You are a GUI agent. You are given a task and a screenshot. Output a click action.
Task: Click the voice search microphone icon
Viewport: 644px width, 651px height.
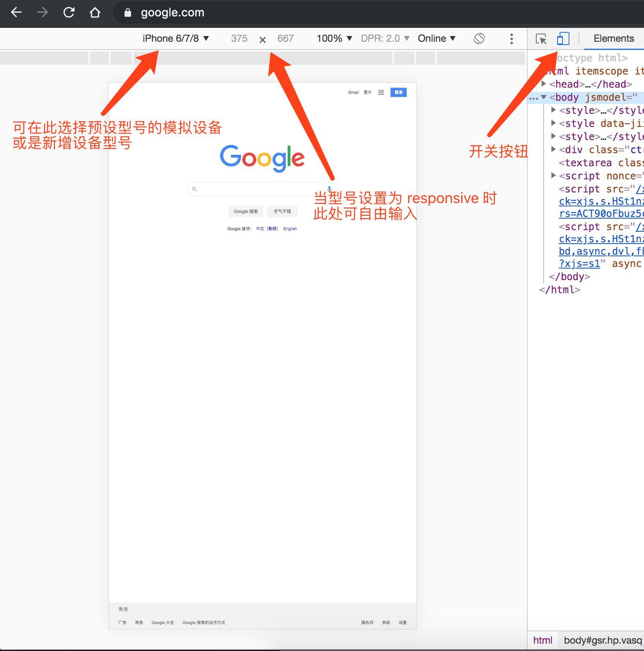[329, 189]
